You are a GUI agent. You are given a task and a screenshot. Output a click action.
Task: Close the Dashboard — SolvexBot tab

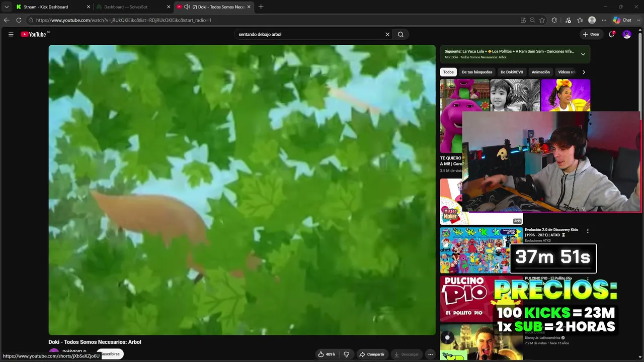point(169,7)
